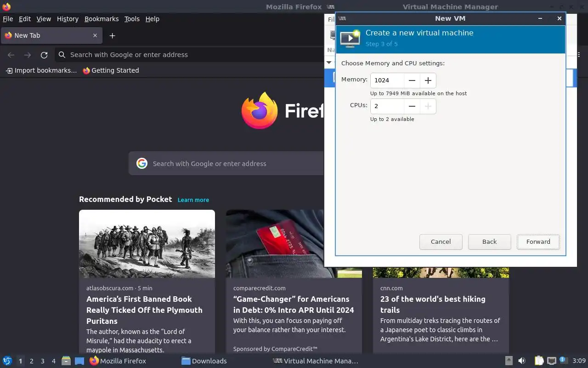588x368 pixels.
Task: Switch to the Downloads taskbar window
Action: (x=204, y=361)
